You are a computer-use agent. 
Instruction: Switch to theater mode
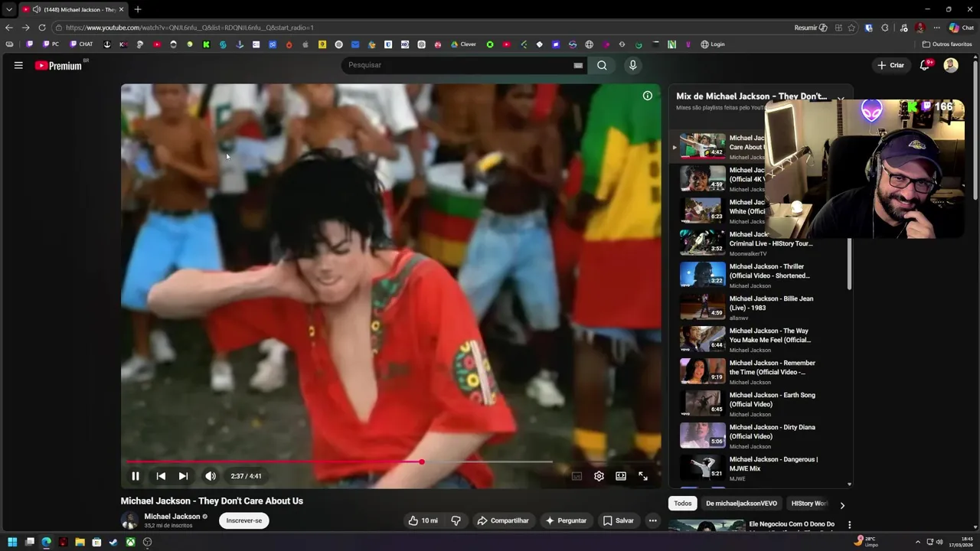tap(621, 476)
